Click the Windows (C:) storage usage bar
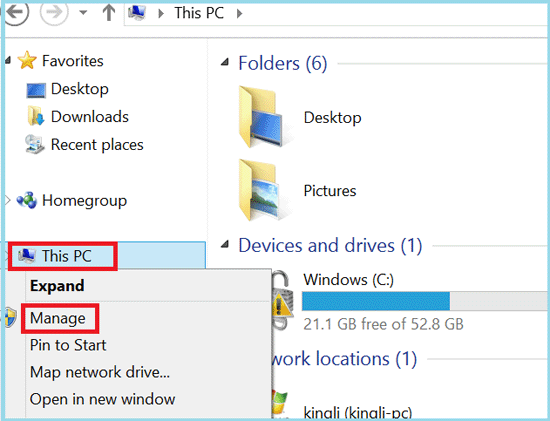The image size is (550, 421). point(426,301)
